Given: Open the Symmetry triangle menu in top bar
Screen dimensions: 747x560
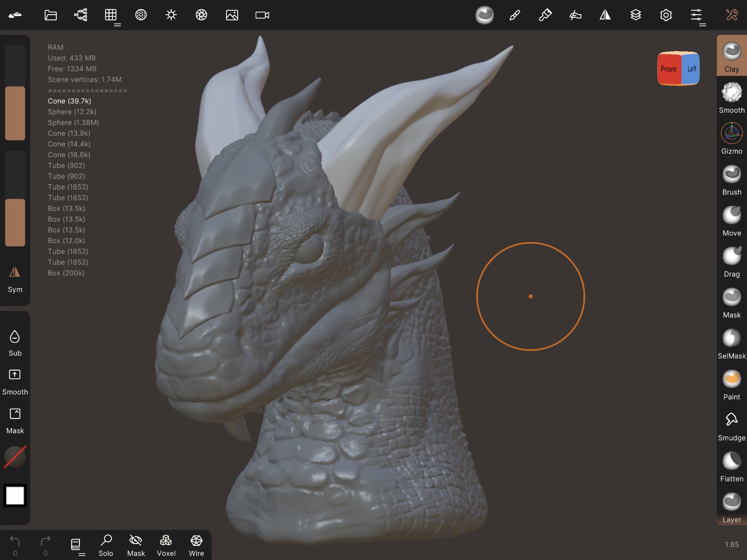Looking at the screenshot, I should pos(605,15).
